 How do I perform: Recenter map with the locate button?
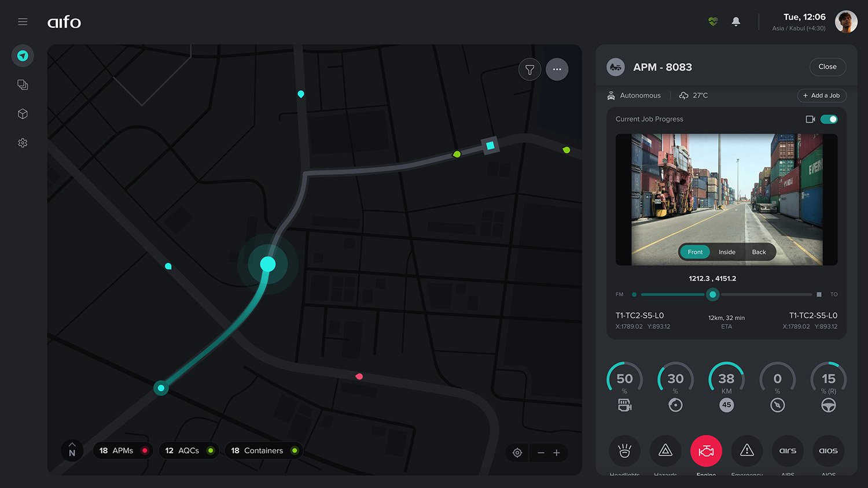517,453
